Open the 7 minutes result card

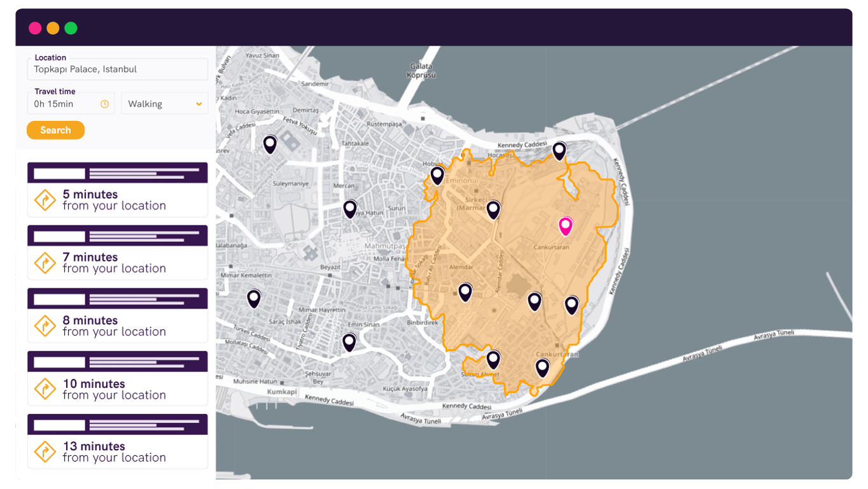[118, 253]
